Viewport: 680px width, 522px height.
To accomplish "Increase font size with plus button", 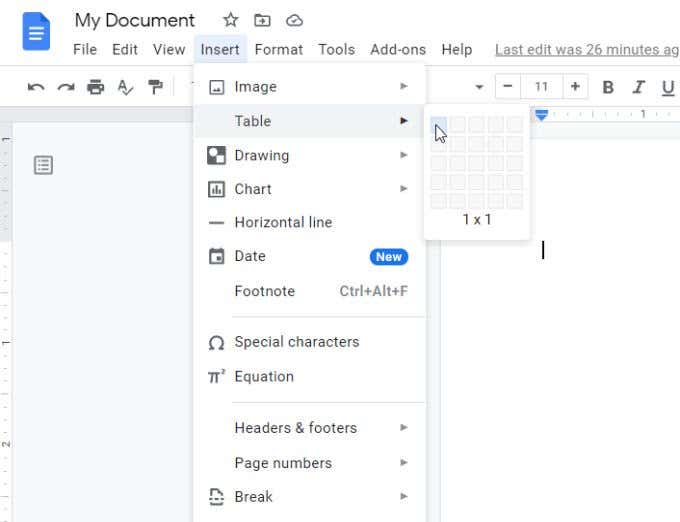I will (574, 87).
